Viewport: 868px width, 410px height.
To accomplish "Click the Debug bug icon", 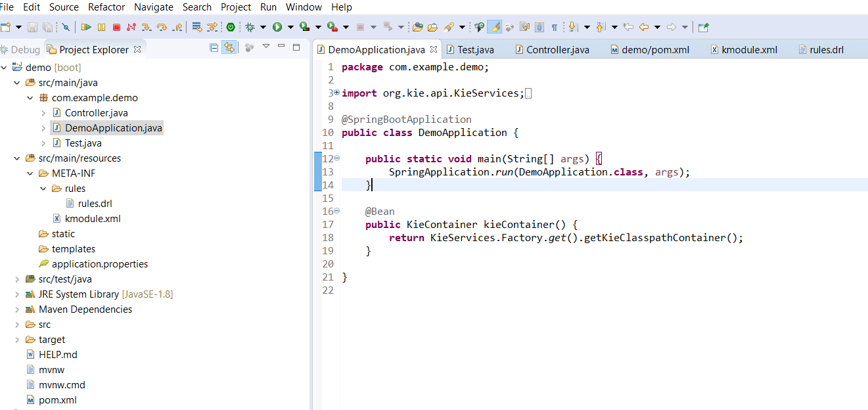I will (x=250, y=26).
